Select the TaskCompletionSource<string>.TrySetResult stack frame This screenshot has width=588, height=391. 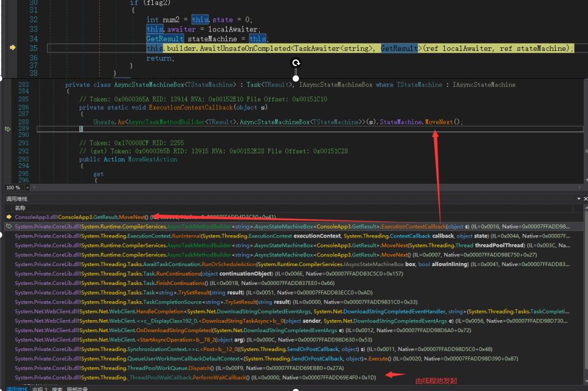click(292, 302)
